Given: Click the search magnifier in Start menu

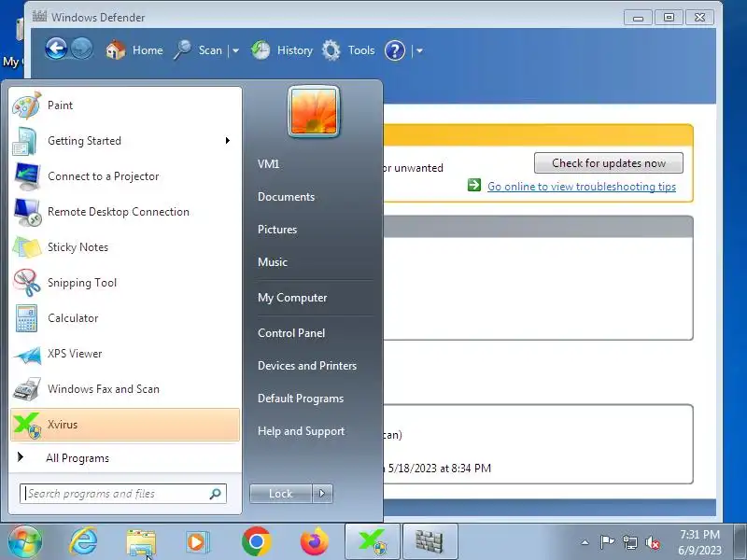Looking at the screenshot, I should click(x=216, y=494).
